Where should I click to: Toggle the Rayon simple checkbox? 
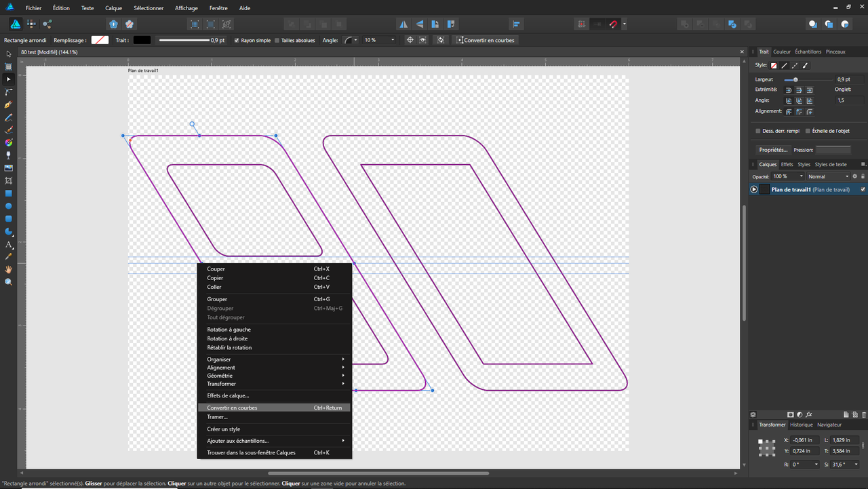click(237, 40)
